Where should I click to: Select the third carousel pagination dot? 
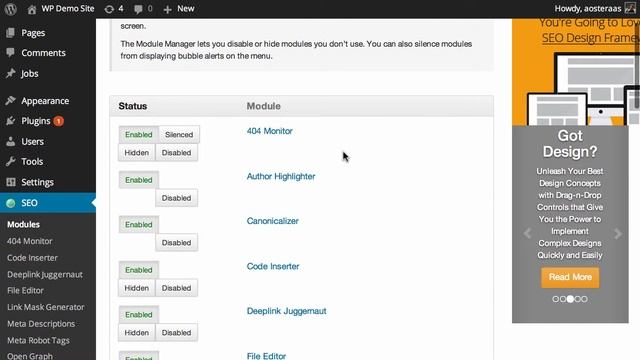coord(570,299)
